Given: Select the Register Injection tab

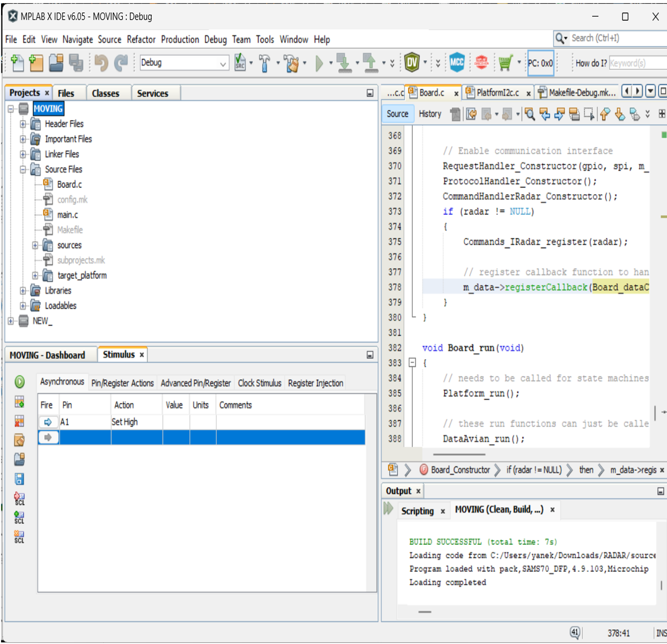Looking at the screenshot, I should click(316, 383).
